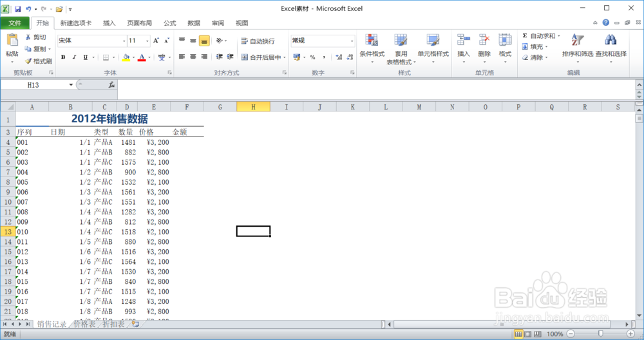Open the 价格表 sheet tab
644x340 pixels.
pyautogui.click(x=84, y=324)
